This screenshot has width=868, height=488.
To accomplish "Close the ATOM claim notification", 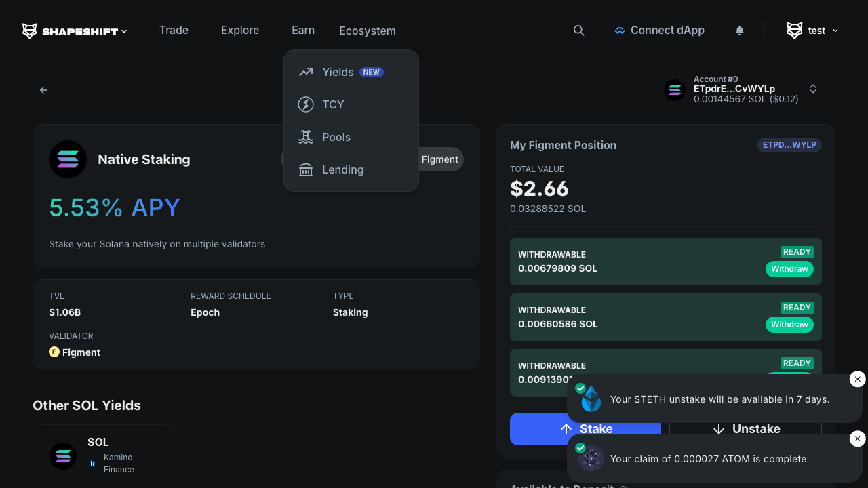I will point(857,439).
